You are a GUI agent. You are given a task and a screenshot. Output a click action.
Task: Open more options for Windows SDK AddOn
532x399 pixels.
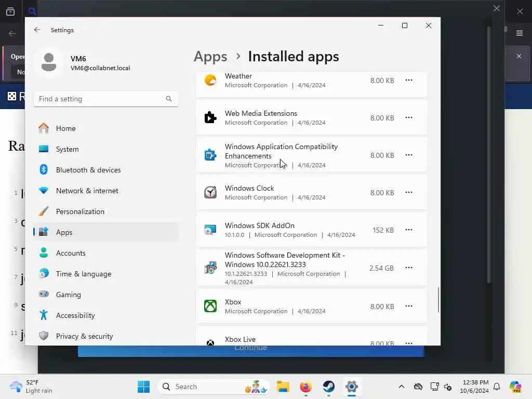click(x=409, y=230)
